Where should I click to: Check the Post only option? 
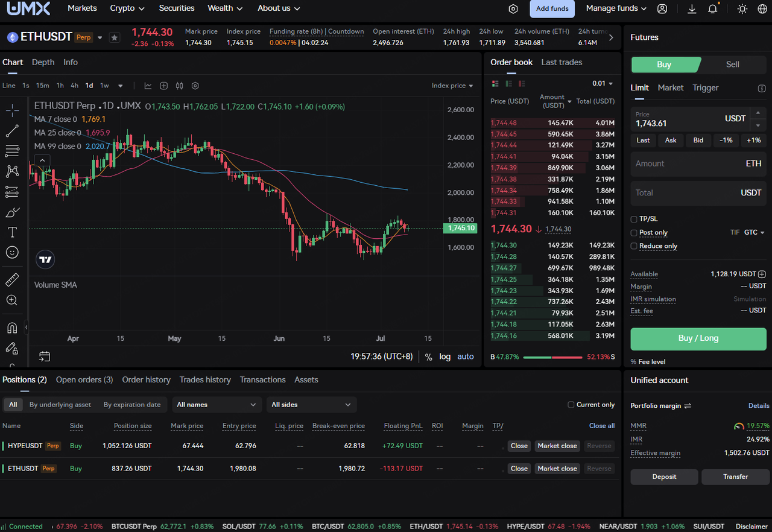pos(634,233)
